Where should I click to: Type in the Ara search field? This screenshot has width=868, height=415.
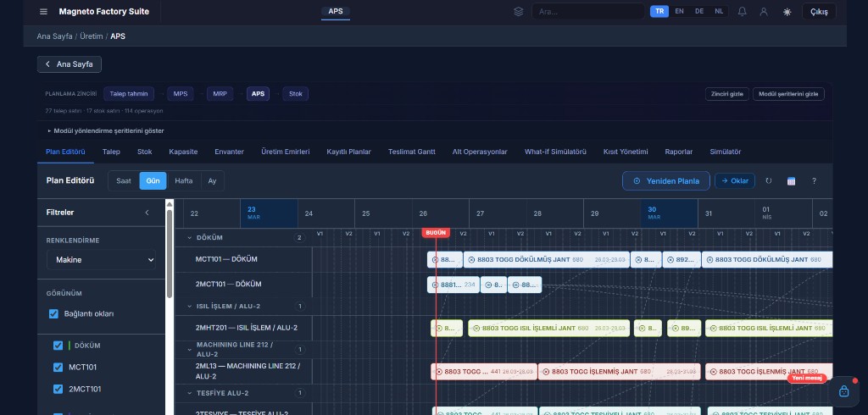588,12
